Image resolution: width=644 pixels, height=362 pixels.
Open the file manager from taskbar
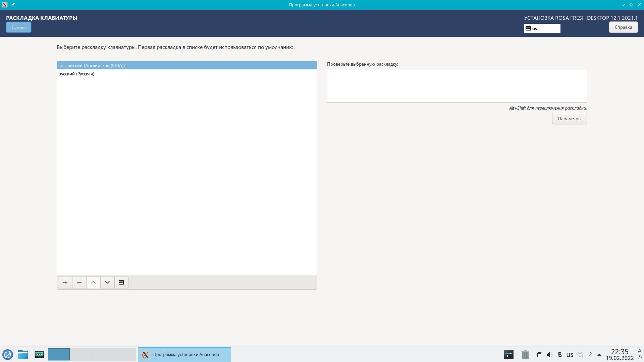pyautogui.click(x=23, y=354)
